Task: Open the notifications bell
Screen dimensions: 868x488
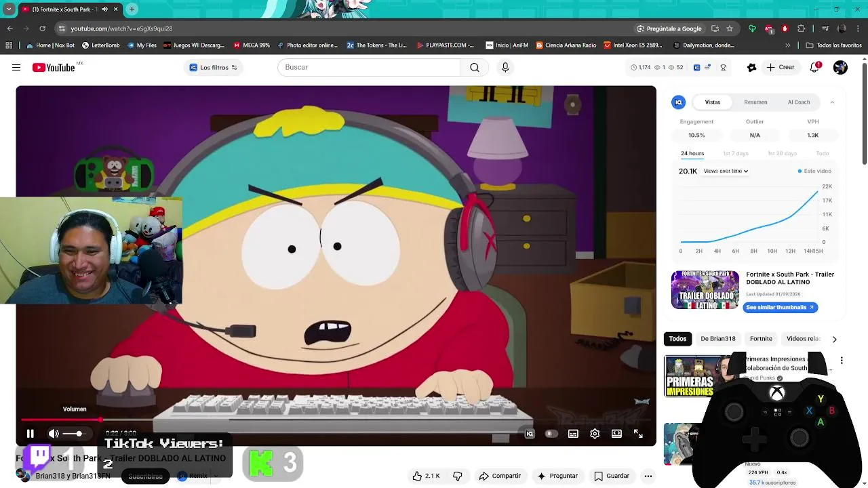Action: coord(814,67)
